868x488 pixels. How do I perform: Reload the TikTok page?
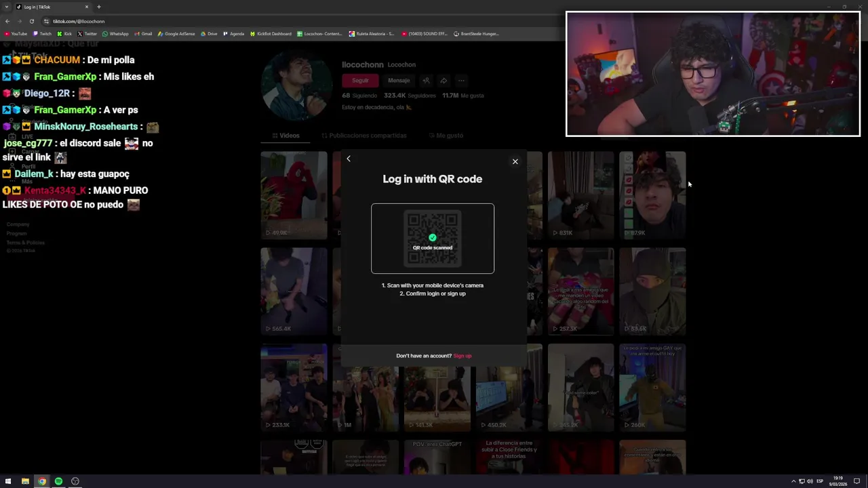pos(31,21)
